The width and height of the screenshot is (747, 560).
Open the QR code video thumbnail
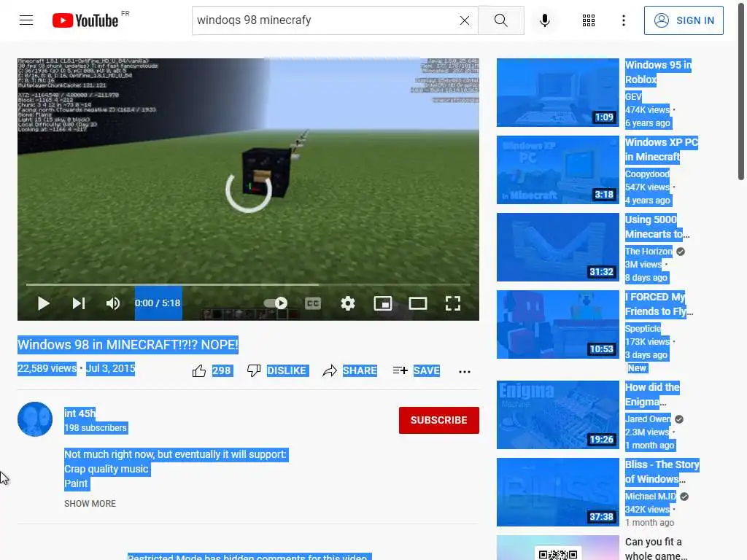coord(558,548)
